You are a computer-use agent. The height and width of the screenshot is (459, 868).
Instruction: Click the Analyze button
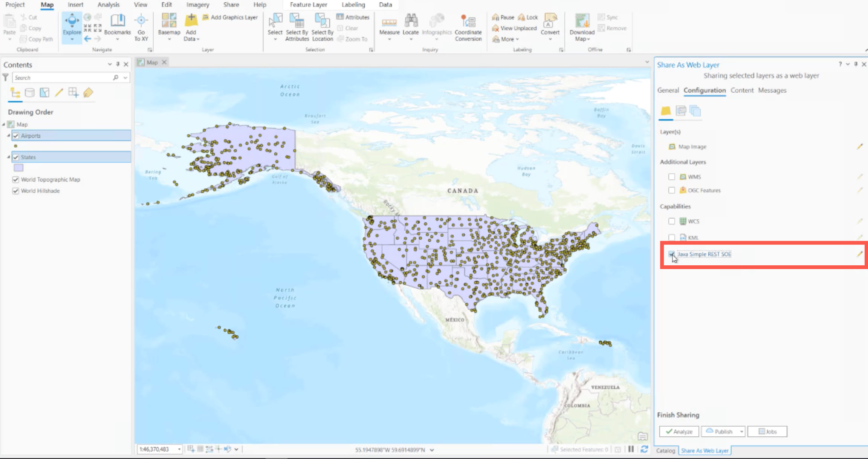coord(679,431)
